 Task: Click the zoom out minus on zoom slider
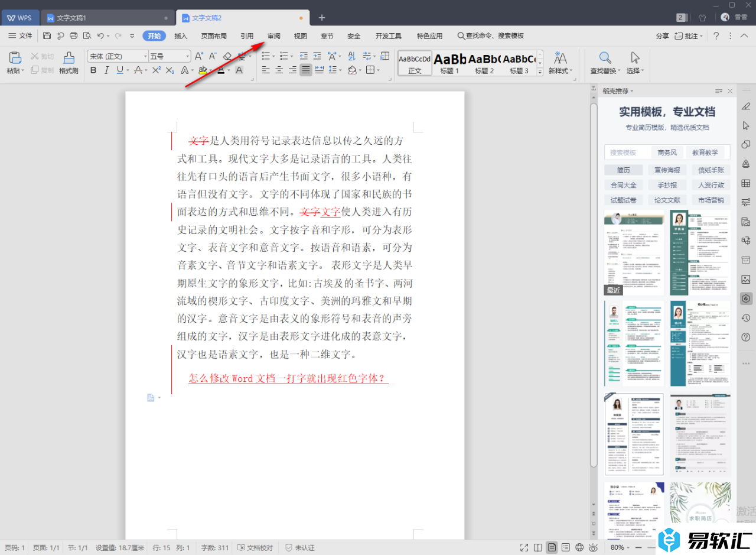pyautogui.click(x=640, y=547)
